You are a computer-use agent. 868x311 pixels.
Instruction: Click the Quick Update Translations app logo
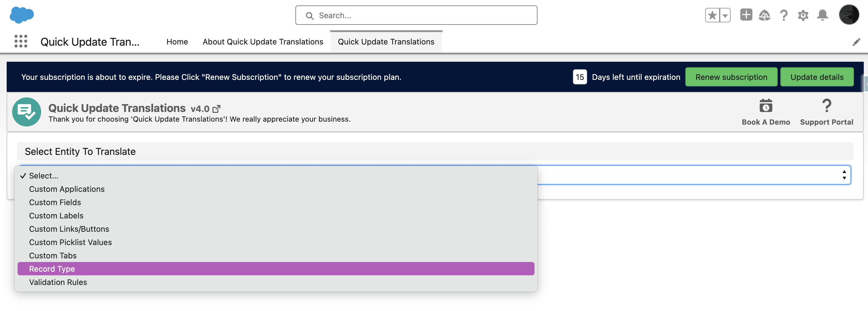pos(27,112)
